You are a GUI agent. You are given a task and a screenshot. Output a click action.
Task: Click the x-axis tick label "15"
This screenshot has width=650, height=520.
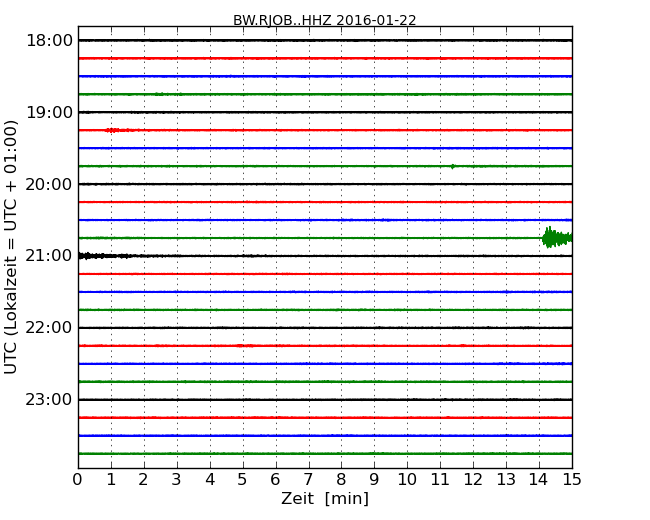[x=572, y=480]
